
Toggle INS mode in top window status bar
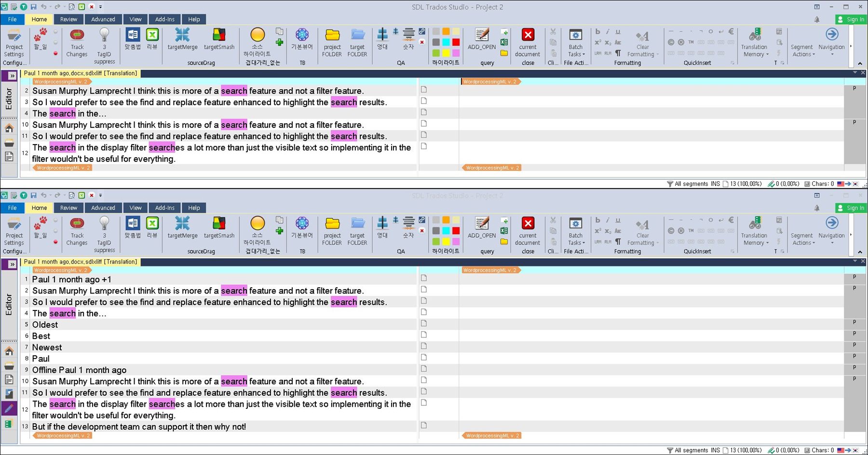715,184
